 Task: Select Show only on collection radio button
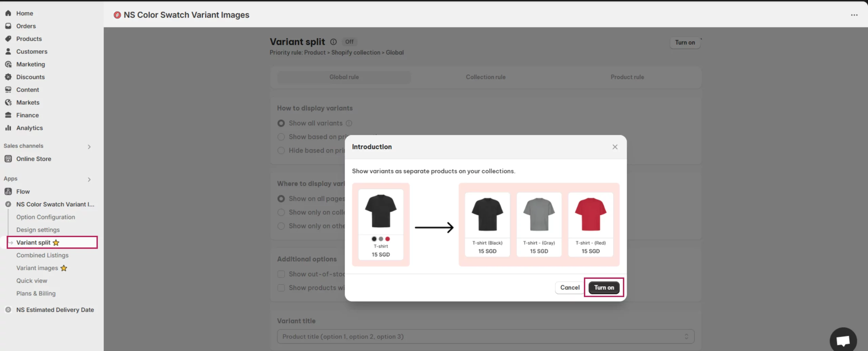[281, 212]
